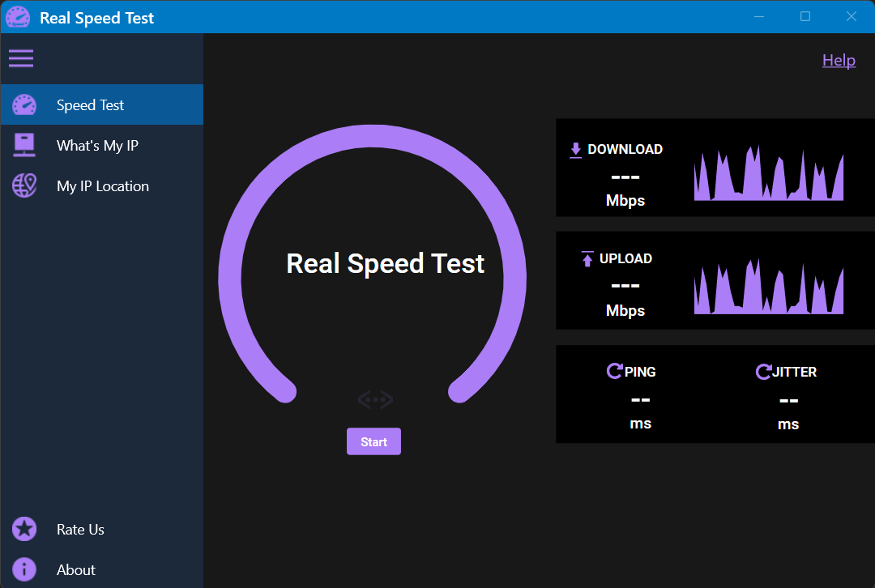875x588 pixels.
Task: Click the Upload arrow icon
Action: 587,258
